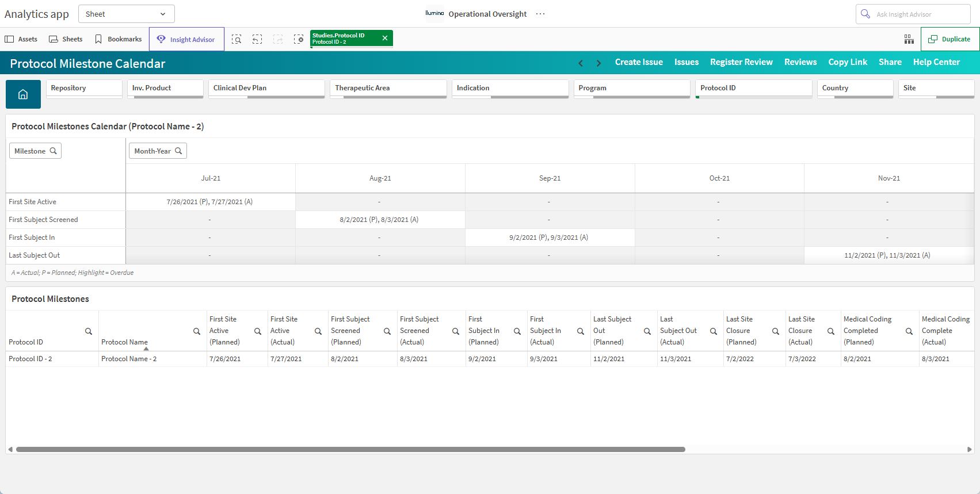Viewport: 980px width, 494px height.
Task: Search Last Site Closure (Planned) column
Action: pos(776,331)
